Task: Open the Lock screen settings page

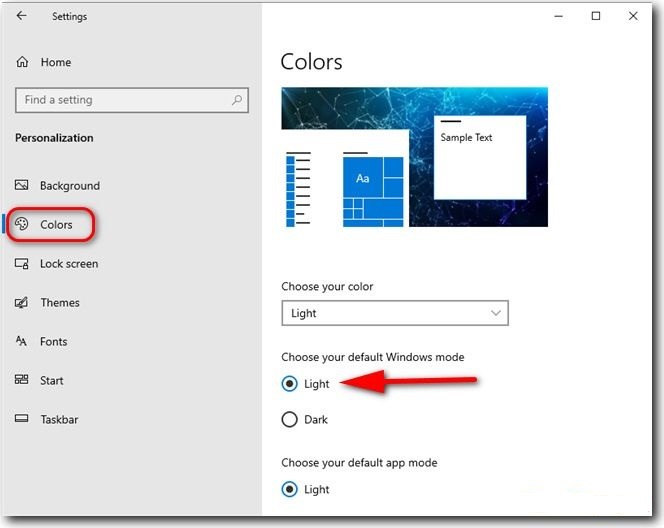Action: click(x=68, y=264)
